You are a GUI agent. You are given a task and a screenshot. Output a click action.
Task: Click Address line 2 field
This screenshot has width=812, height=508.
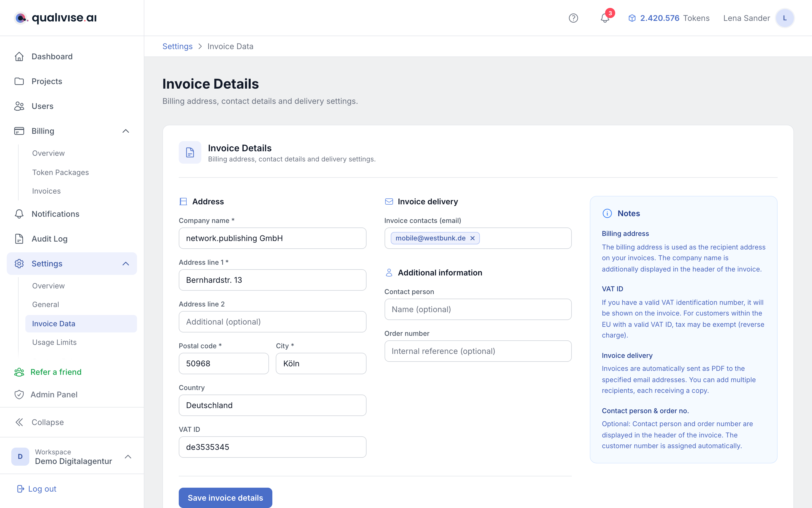(272, 322)
